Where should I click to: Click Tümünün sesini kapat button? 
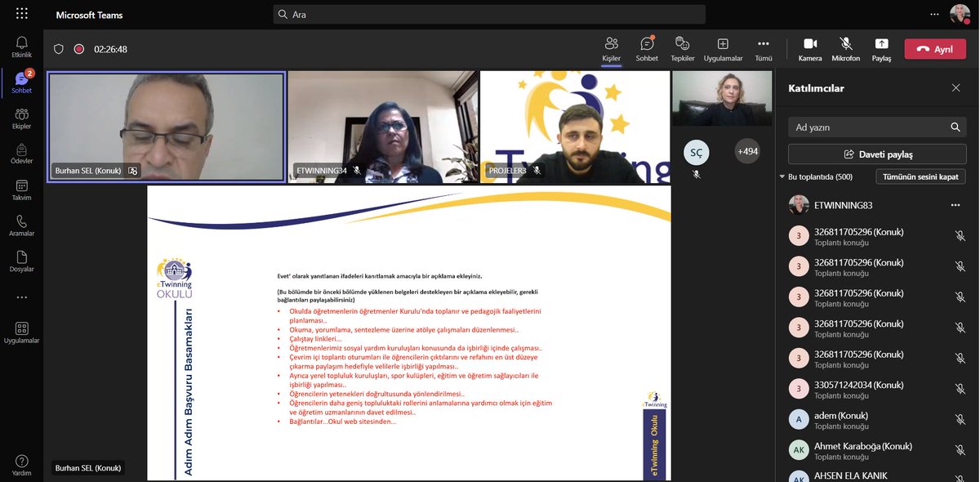921,176
